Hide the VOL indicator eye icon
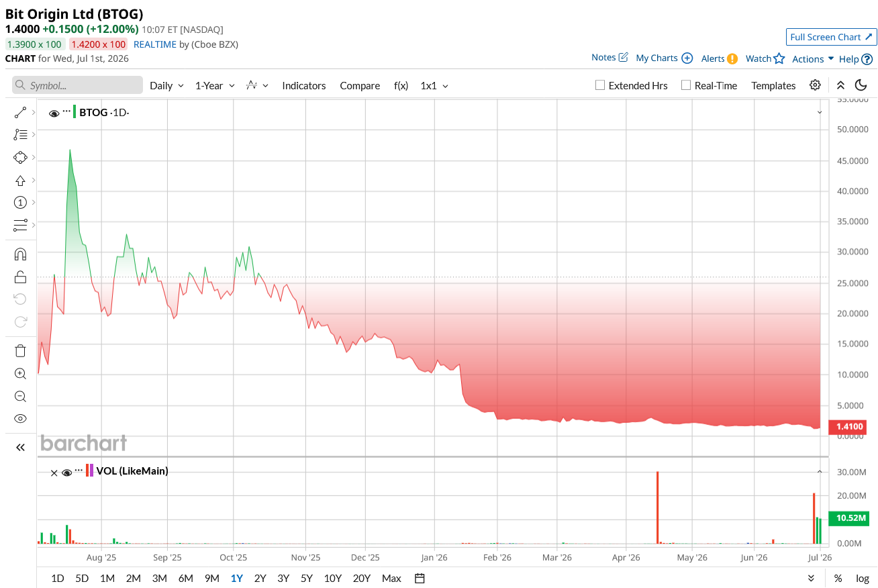878x588 pixels. point(66,472)
